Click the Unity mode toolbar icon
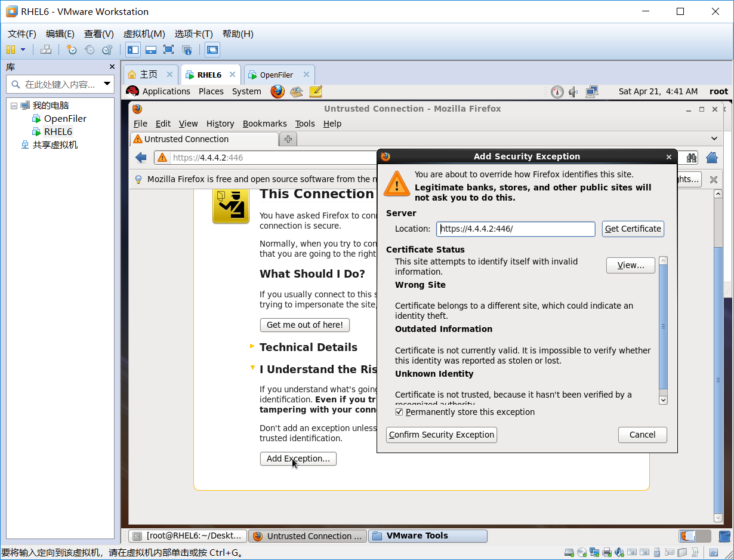Screen dimensions: 734x560 pos(187,50)
